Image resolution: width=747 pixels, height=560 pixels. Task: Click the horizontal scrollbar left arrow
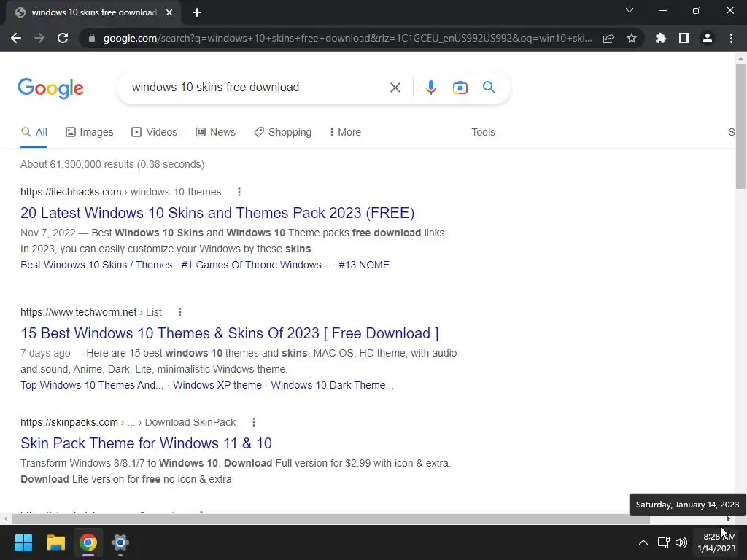(x=6, y=519)
